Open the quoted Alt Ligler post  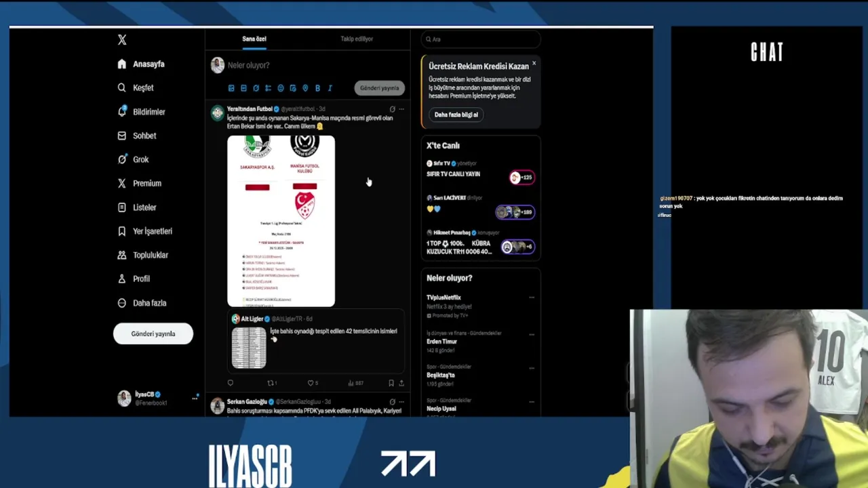[316, 342]
